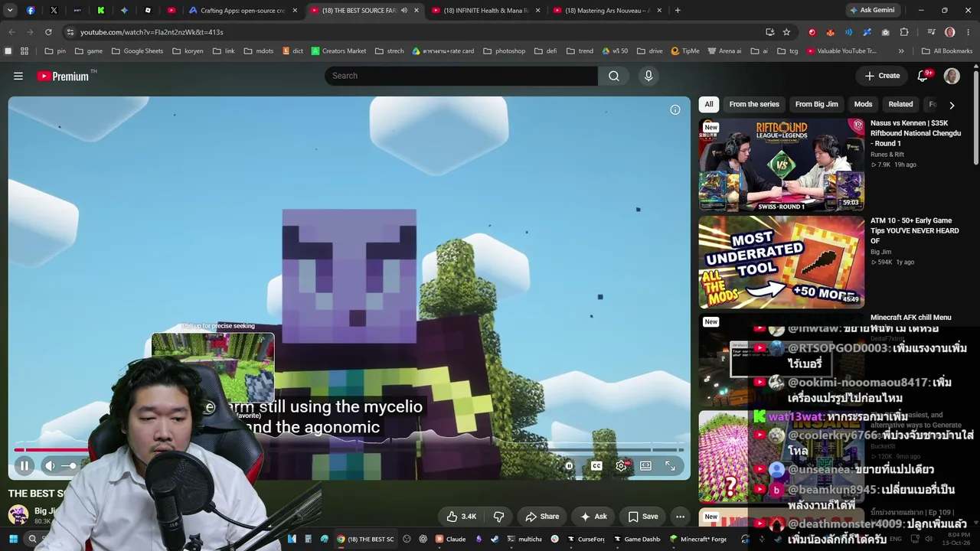Open the Ask AI button
The image size is (980, 551).
click(593, 517)
